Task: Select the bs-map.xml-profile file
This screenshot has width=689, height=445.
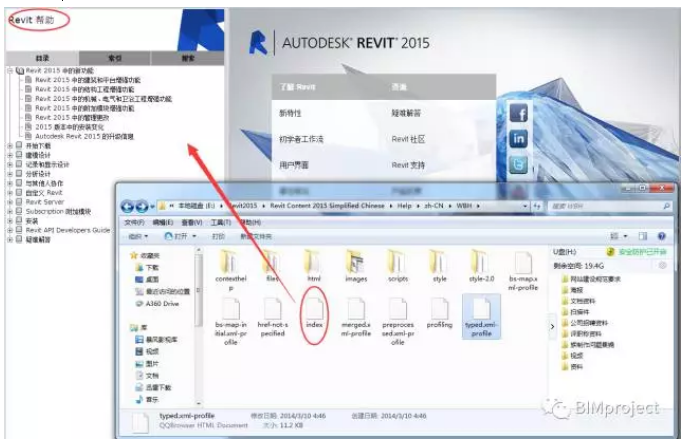Action: coord(523,271)
